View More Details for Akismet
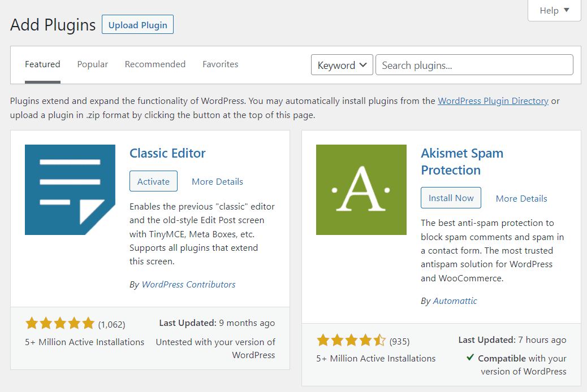 (x=521, y=198)
